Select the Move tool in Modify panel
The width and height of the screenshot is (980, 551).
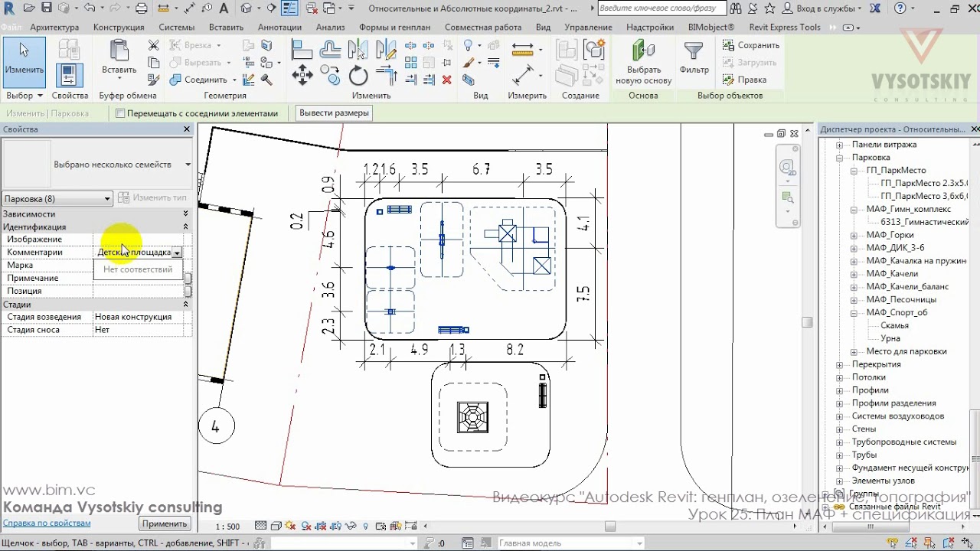coord(302,75)
